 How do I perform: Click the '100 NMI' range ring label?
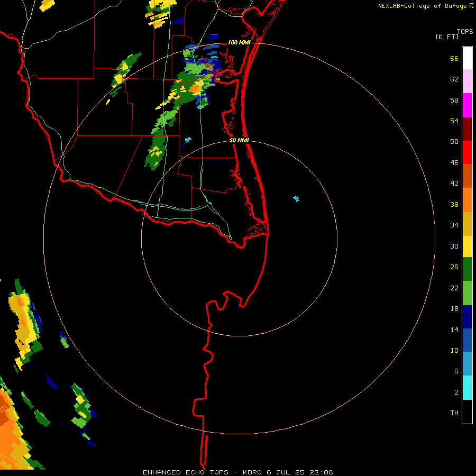coord(239,42)
